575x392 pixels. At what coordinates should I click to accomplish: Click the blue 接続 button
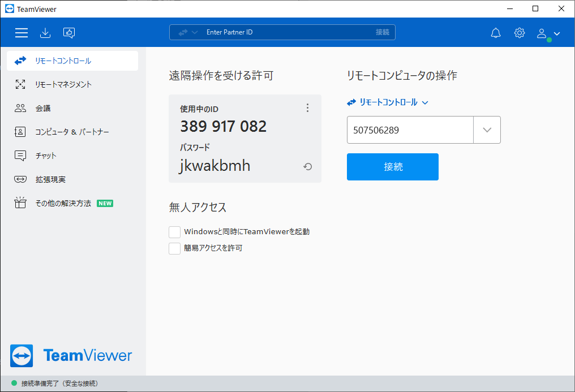[x=393, y=167]
